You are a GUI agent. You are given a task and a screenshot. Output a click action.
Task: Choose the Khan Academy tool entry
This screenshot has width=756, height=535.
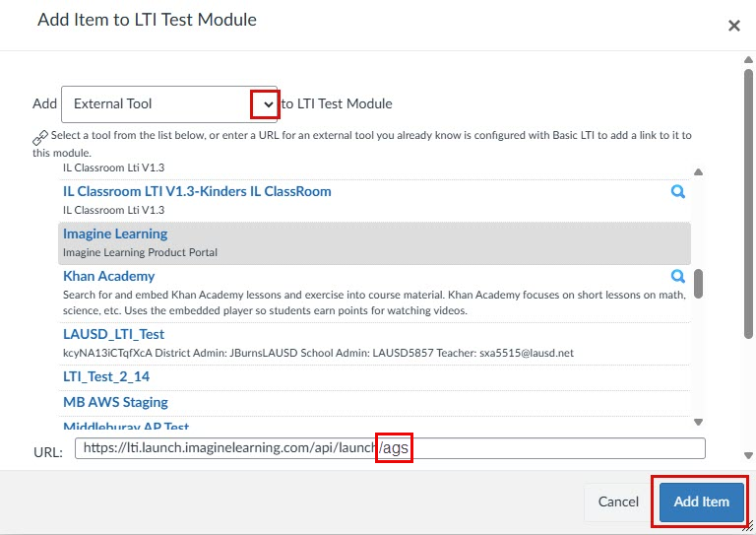point(109,277)
